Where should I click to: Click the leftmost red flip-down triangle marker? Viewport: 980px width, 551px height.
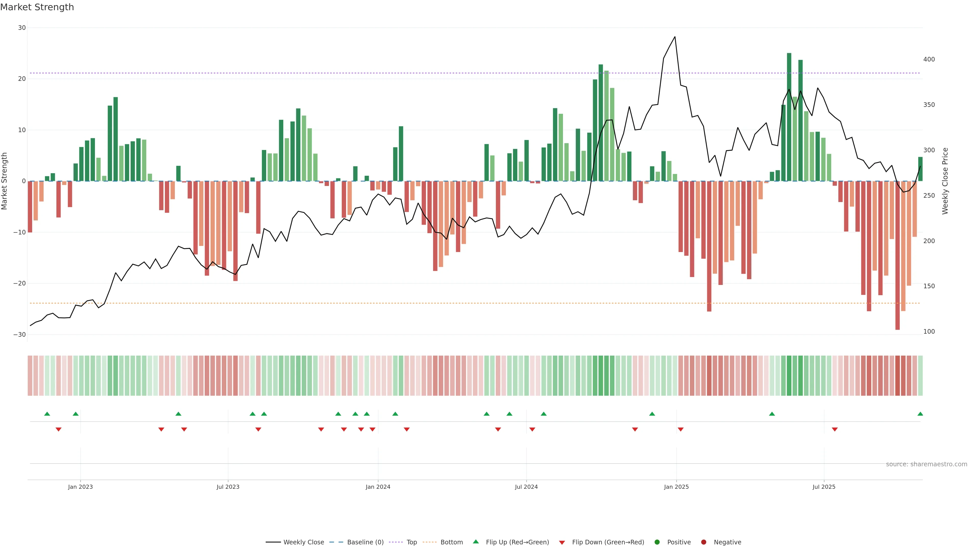[59, 429]
